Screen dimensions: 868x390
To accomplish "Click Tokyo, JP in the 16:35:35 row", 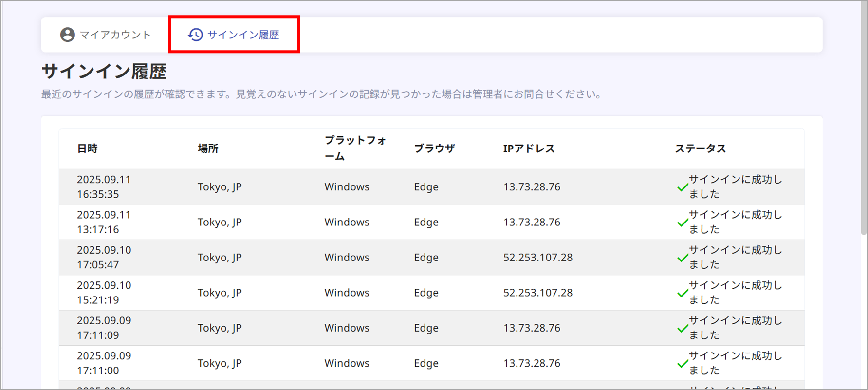I will (x=220, y=187).
